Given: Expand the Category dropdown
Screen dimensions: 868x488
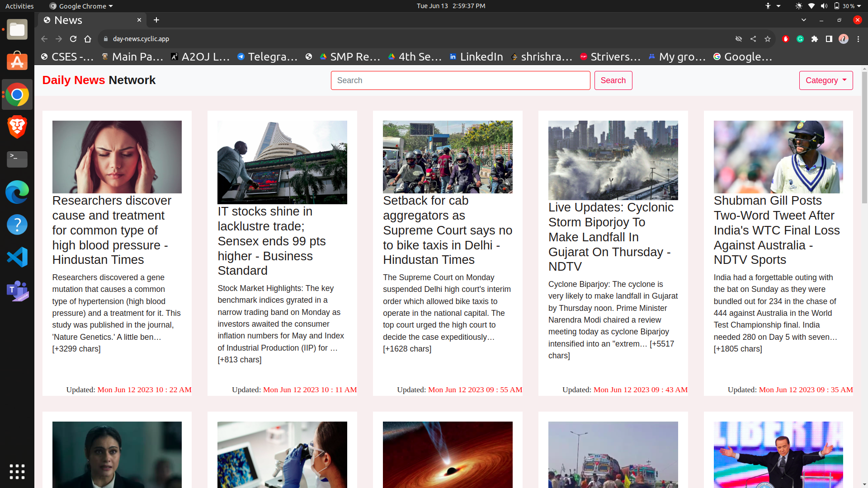Looking at the screenshot, I should tap(826, 80).
